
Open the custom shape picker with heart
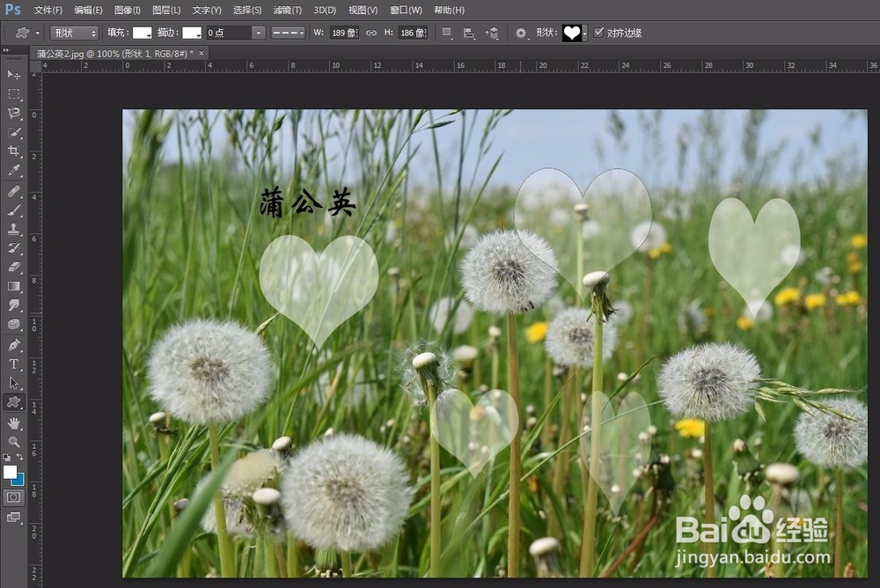tap(575, 33)
